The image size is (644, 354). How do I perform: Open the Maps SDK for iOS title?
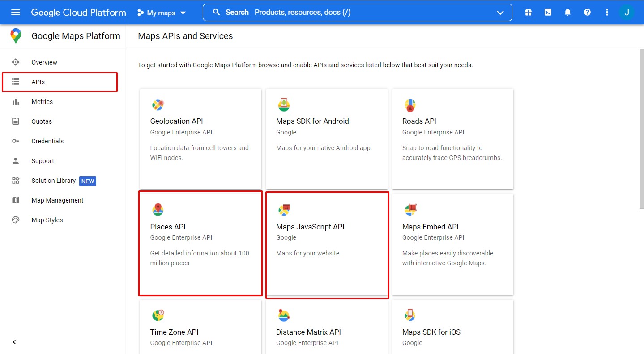coord(431,332)
